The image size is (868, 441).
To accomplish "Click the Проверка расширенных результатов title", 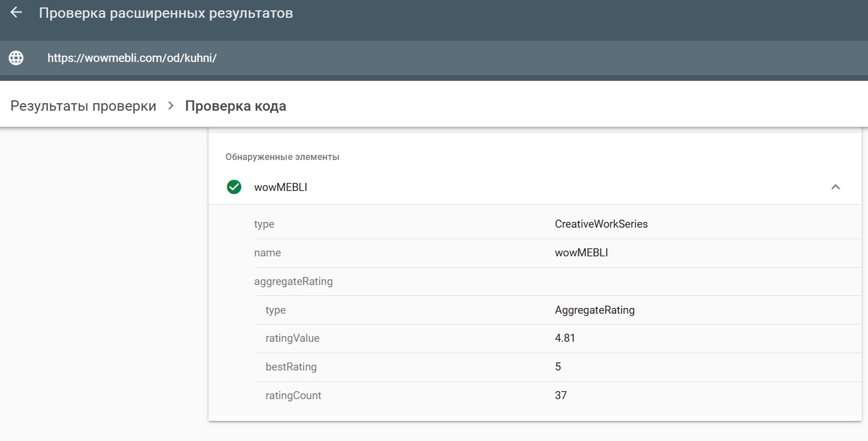I will click(x=166, y=13).
